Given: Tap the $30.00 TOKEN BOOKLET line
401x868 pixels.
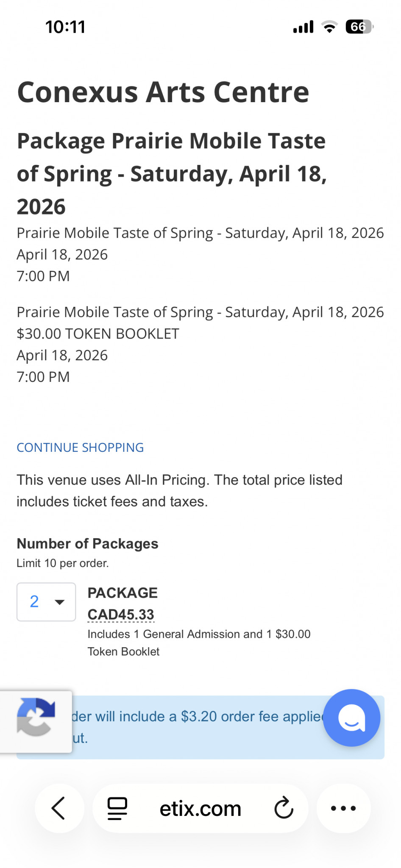Looking at the screenshot, I should 98,334.
